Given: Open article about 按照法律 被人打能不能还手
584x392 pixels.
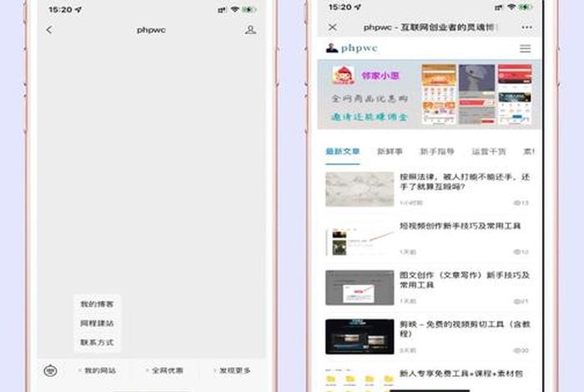Looking at the screenshot, I should 465,182.
